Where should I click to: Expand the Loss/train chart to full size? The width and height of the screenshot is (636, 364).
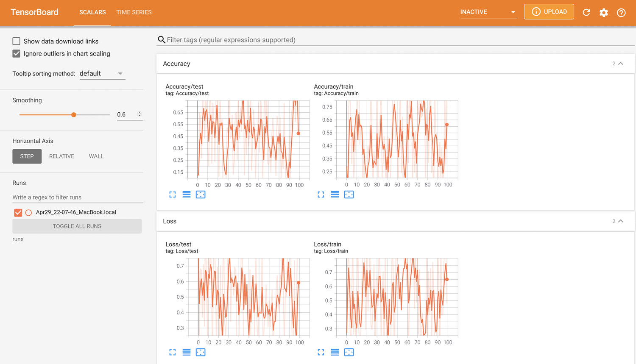coord(321,352)
